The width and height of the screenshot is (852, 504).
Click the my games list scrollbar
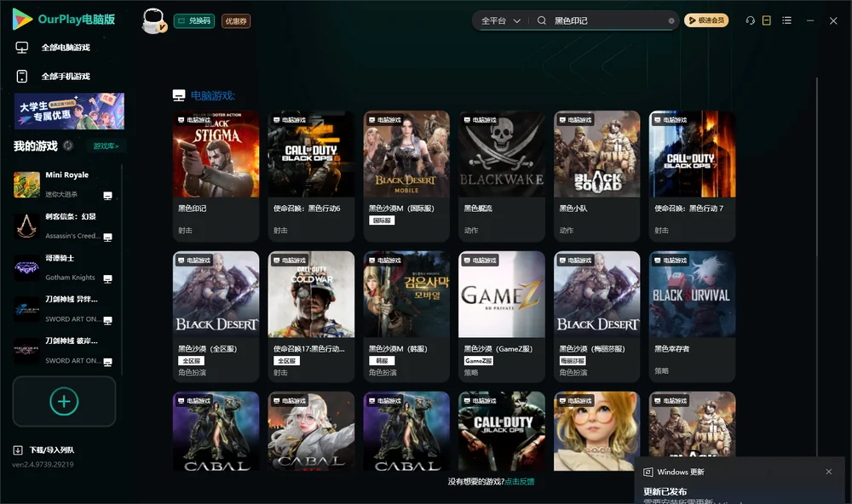tap(122, 269)
